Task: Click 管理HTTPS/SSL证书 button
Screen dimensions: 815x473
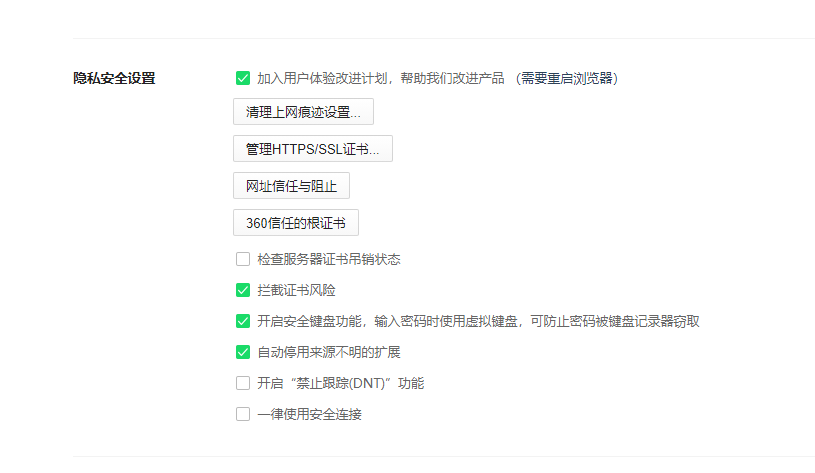Action: [x=312, y=149]
